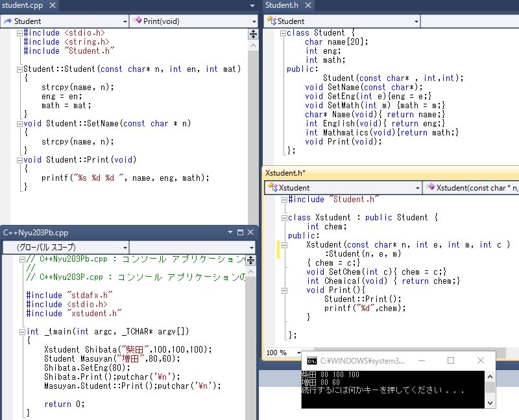Maximize the console window
This screenshot has height=420, width=519.
pos(451,360)
